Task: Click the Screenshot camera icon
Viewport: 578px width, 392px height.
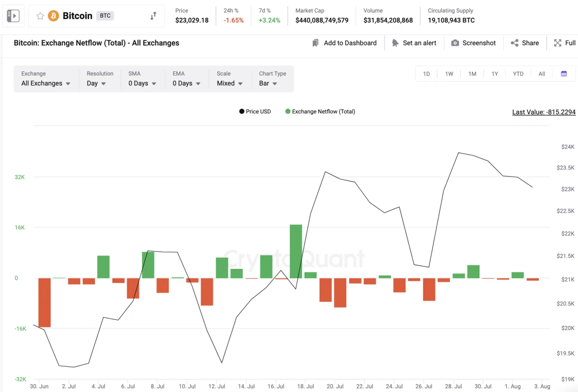Action: pos(455,43)
